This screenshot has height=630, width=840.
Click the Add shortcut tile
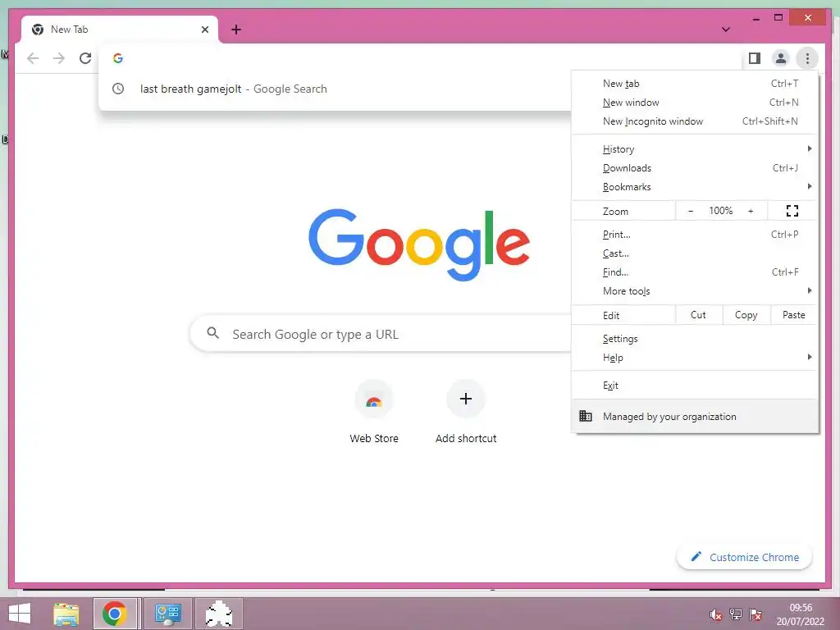[x=466, y=412]
